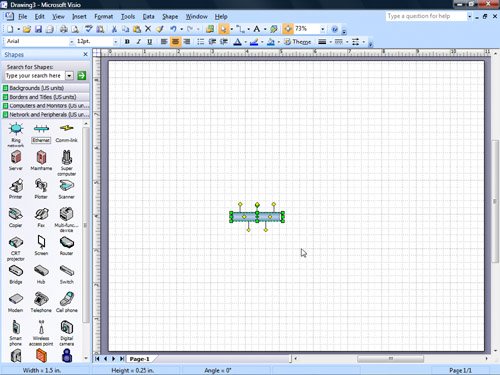
Task: Pick the Router shape icon
Action: pos(66,245)
